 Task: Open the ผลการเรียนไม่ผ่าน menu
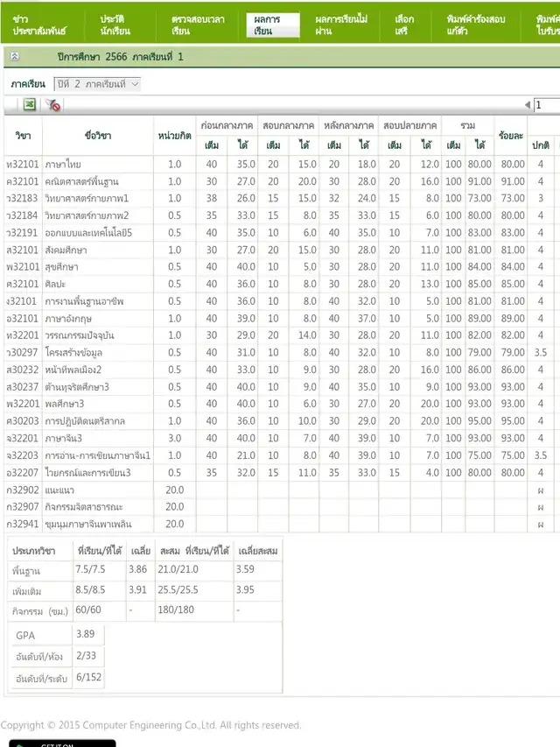(340, 25)
